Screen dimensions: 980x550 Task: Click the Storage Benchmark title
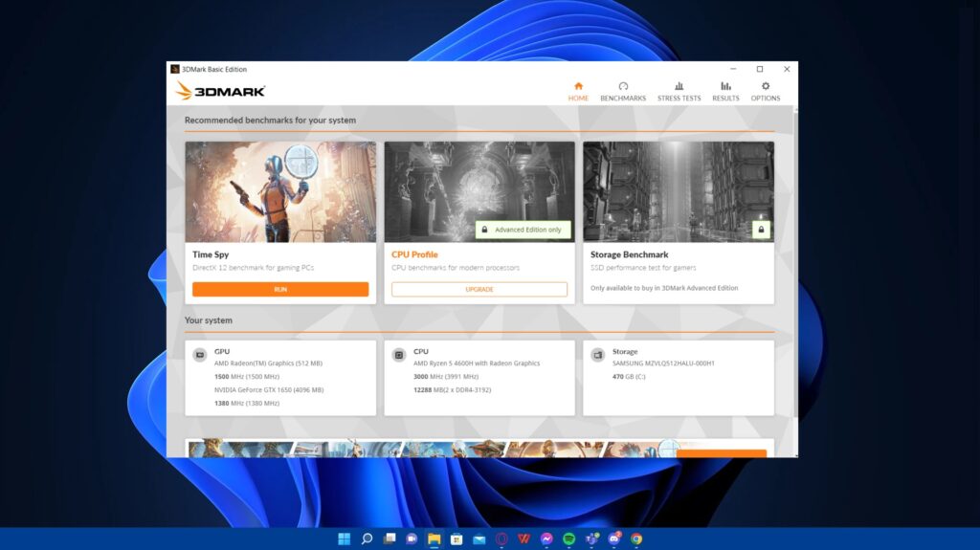coord(630,254)
